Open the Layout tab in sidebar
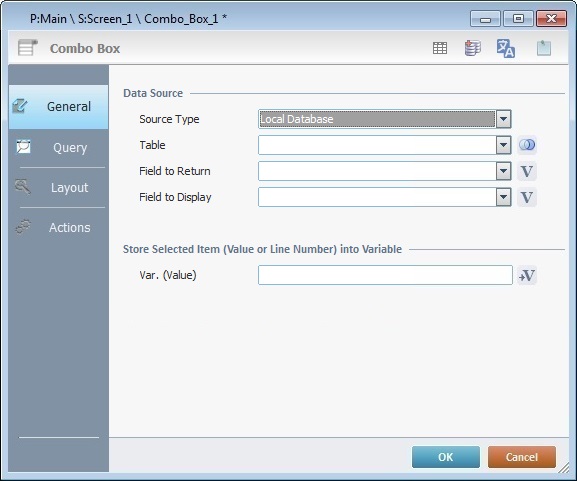 [59, 188]
